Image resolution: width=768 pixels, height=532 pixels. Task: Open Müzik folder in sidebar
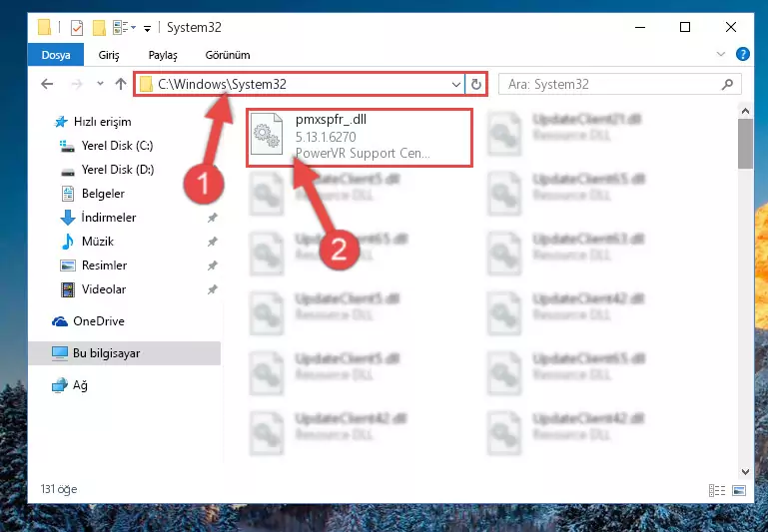(x=98, y=242)
